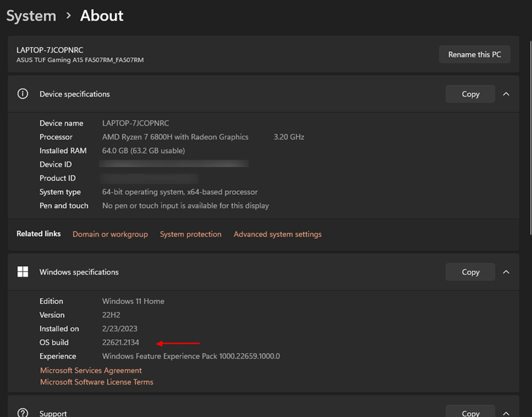Collapse the Device specifications section
The height and width of the screenshot is (417, 532).
pos(506,94)
